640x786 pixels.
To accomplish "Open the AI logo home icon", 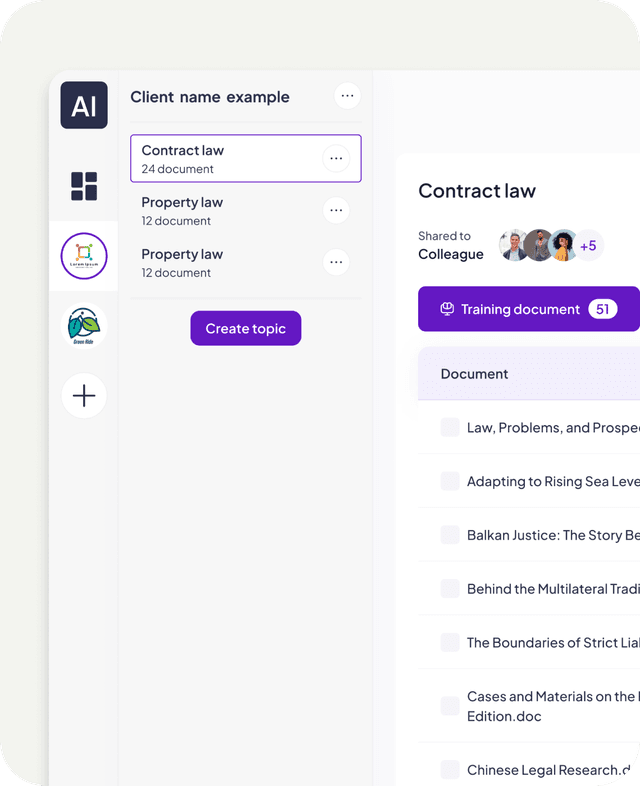I will tap(84, 105).
